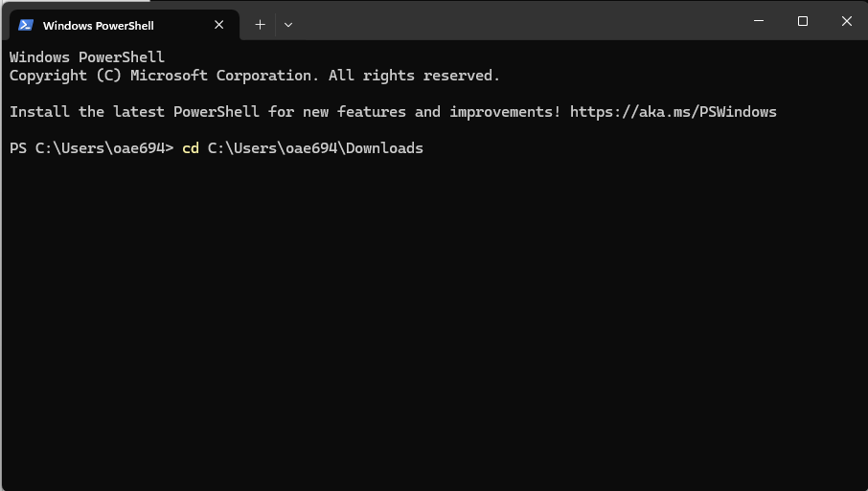Minimize the terminal window
The image size is (868, 491).
pos(760,21)
